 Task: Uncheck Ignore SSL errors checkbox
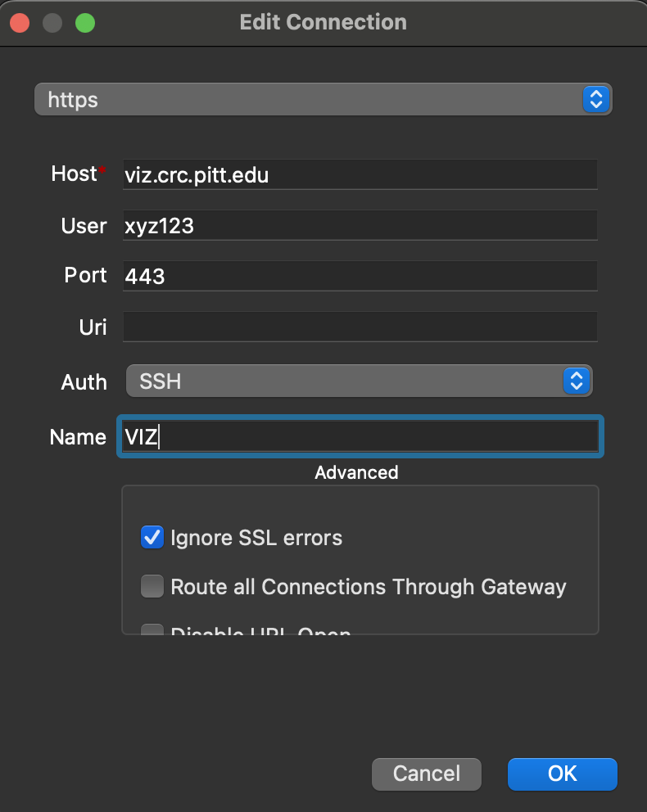point(152,538)
